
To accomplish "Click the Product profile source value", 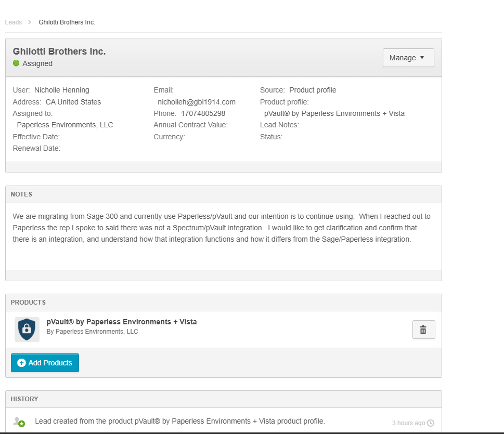I will coord(313,90).
